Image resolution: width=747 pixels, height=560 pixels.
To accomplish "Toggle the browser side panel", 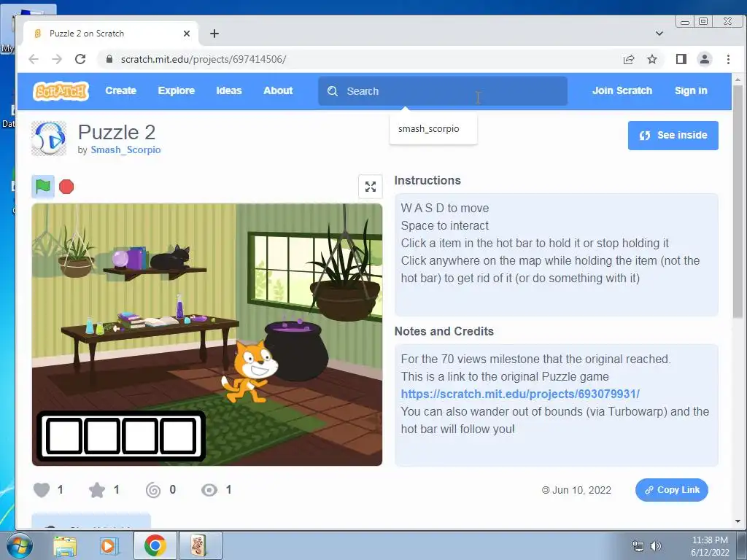I will [x=681, y=59].
